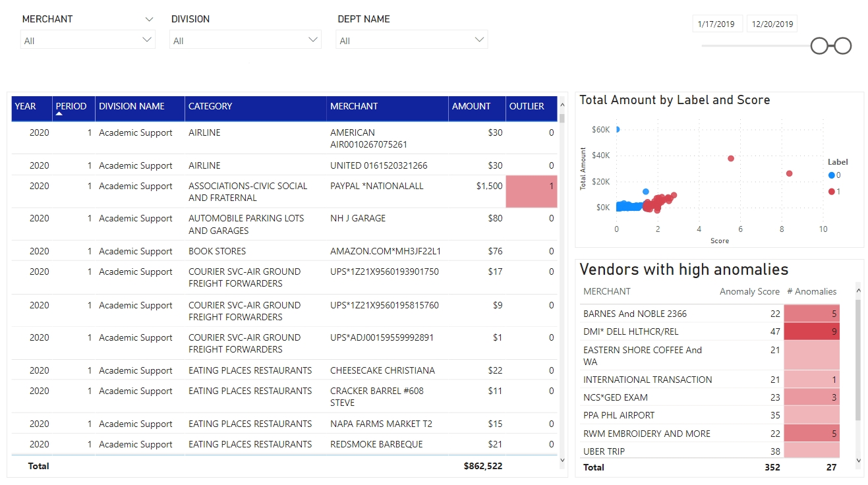Click the scroll down arrow of transactions table
The width and height of the screenshot is (868, 485).
(x=562, y=459)
